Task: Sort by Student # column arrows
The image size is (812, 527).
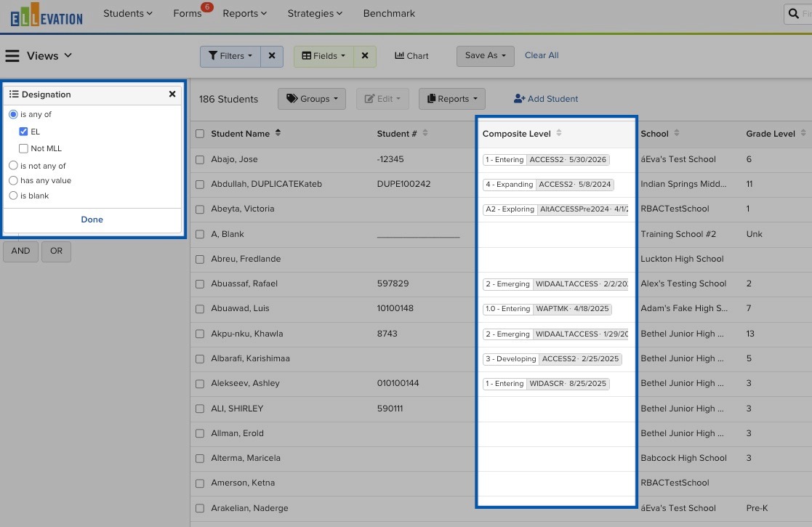Action: [x=425, y=133]
